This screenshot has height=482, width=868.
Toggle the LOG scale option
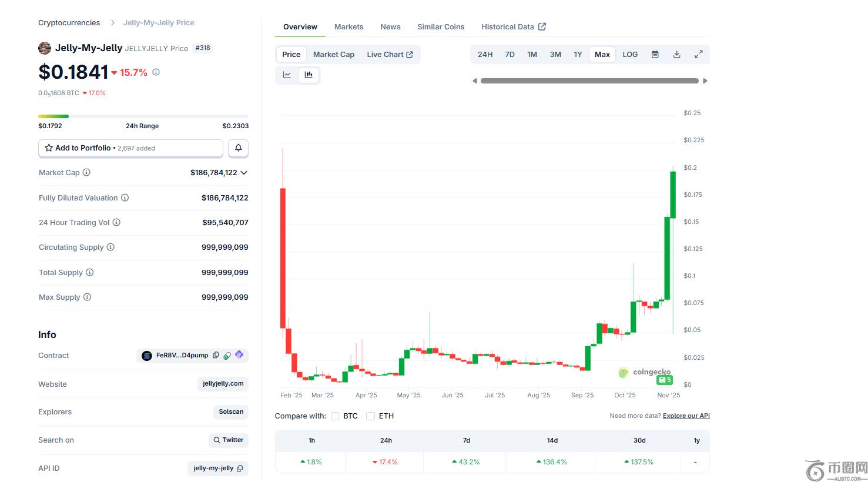click(x=630, y=54)
